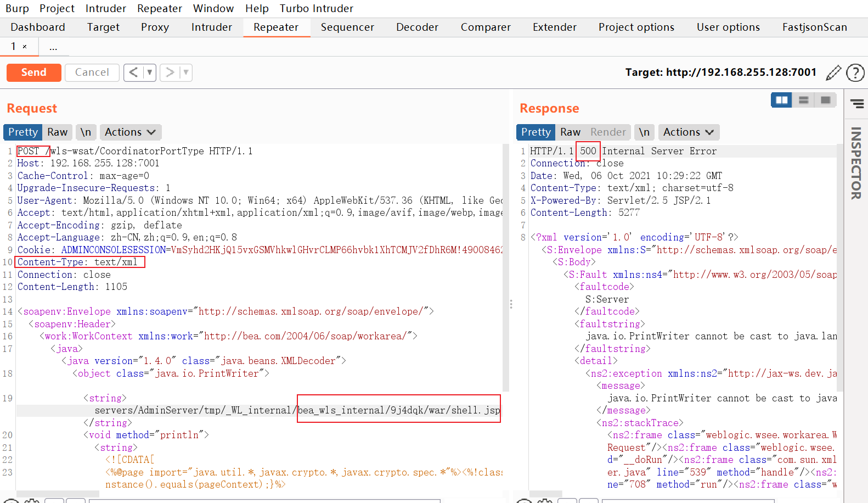
Task: Open back-history dropdown arrow
Action: coord(149,72)
